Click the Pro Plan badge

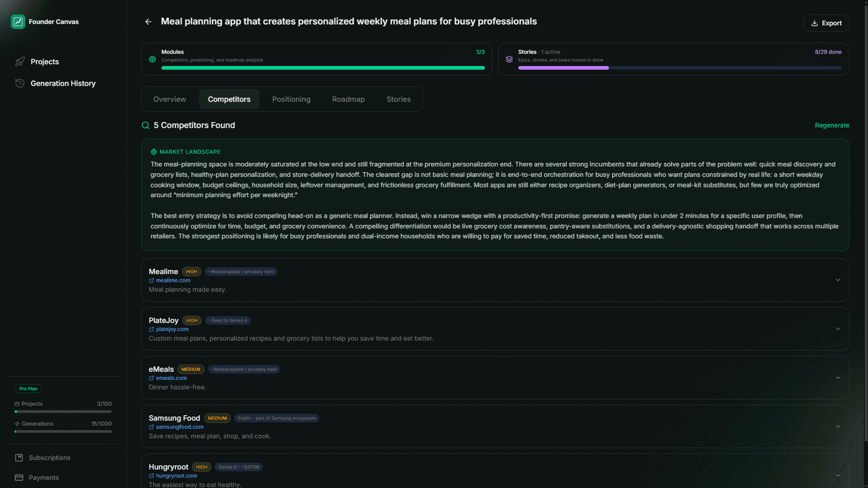[28, 388]
